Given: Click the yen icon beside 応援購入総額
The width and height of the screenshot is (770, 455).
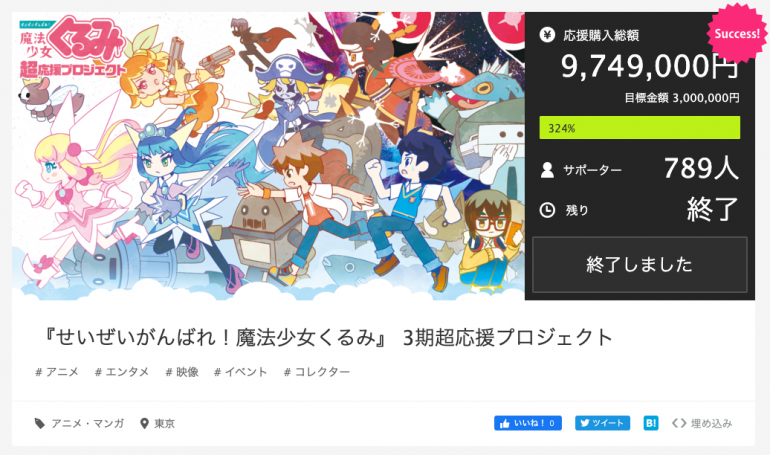Looking at the screenshot, I should coord(547,35).
